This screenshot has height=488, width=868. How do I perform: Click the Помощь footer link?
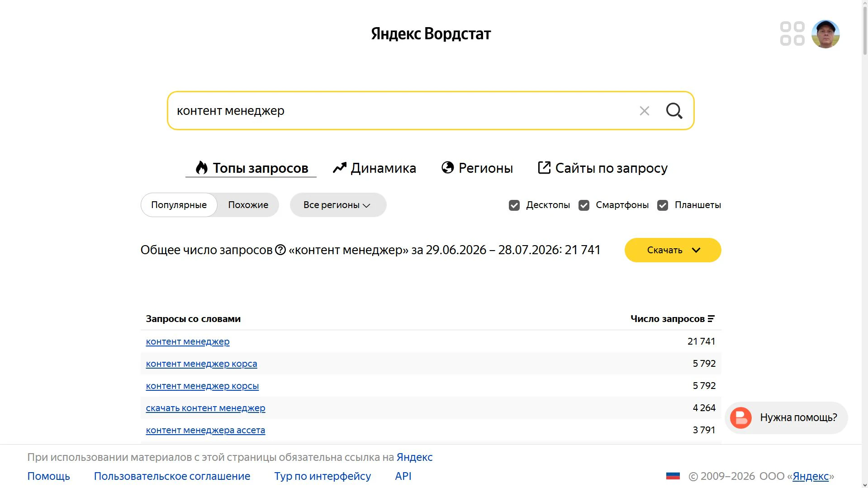pos(48,476)
